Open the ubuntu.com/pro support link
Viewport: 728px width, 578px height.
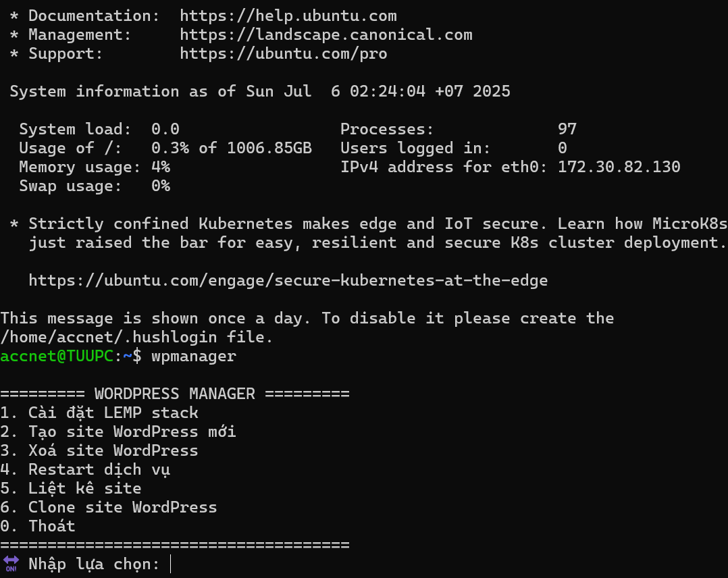pyautogui.click(x=283, y=54)
